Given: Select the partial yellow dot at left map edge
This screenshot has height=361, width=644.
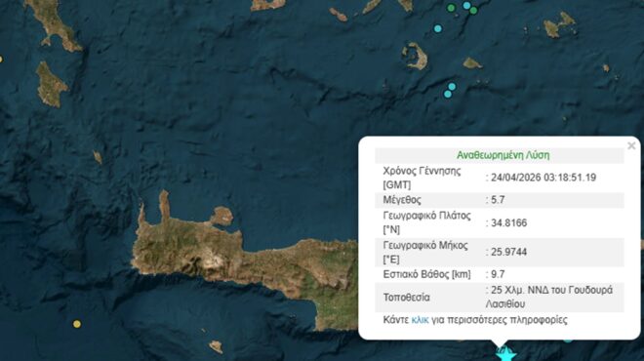Looking at the screenshot, I should tap(1, 60).
